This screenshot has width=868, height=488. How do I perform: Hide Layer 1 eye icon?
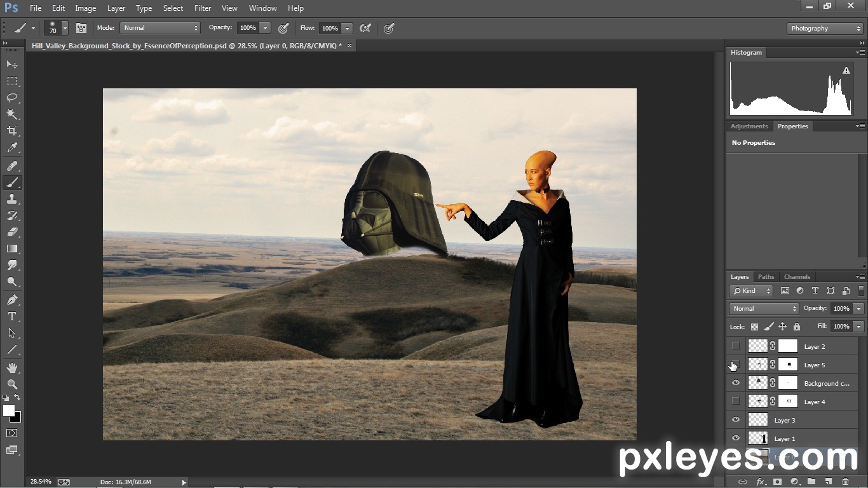[x=736, y=438]
